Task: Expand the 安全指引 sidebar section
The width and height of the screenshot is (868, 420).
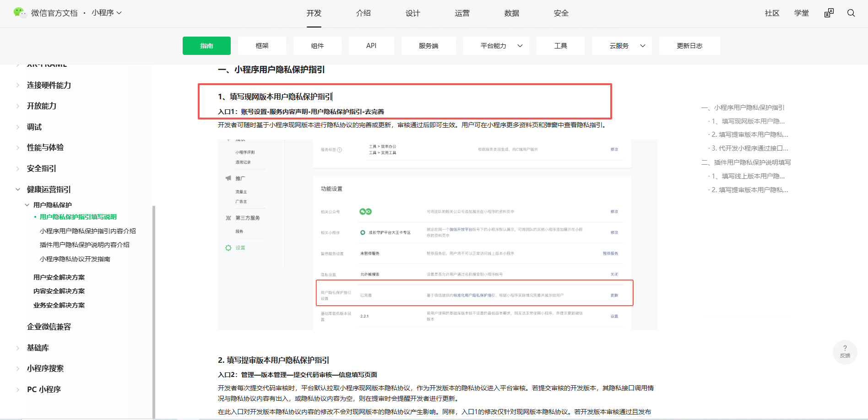Action: pyautogui.click(x=18, y=168)
